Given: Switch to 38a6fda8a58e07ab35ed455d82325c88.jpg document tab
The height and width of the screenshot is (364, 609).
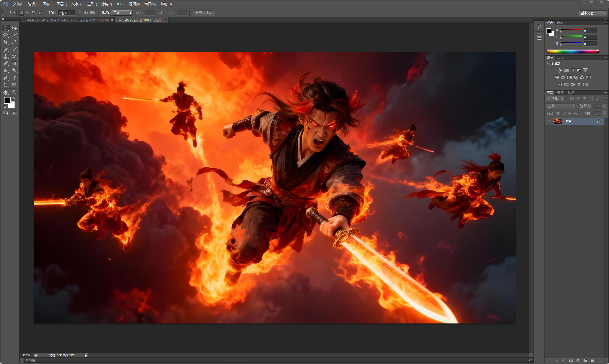Looking at the screenshot, I should click(65, 20).
